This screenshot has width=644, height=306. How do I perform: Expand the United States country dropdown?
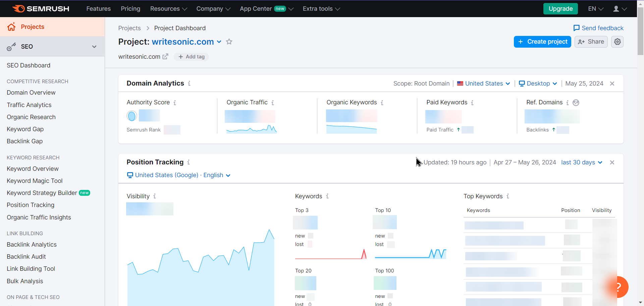point(483,84)
